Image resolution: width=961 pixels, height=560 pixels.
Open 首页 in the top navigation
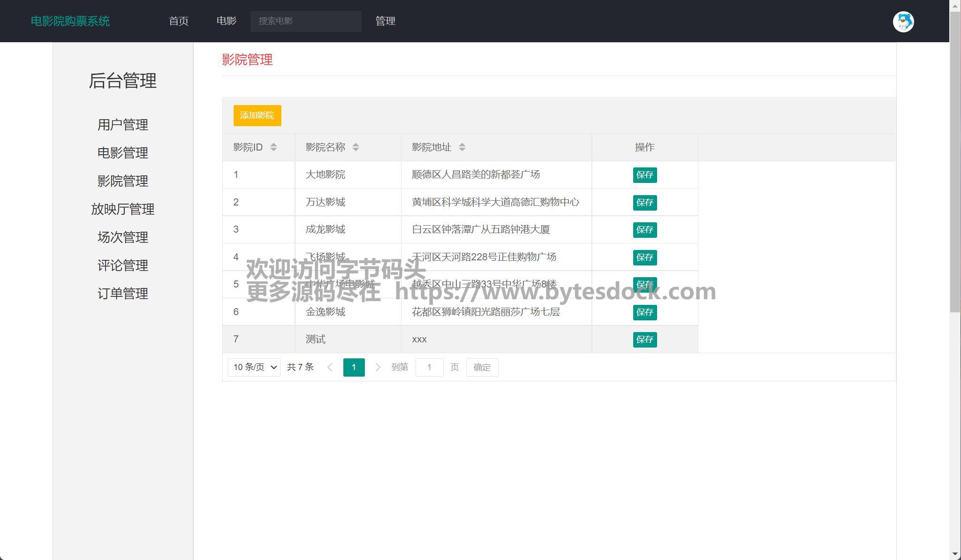(x=179, y=21)
